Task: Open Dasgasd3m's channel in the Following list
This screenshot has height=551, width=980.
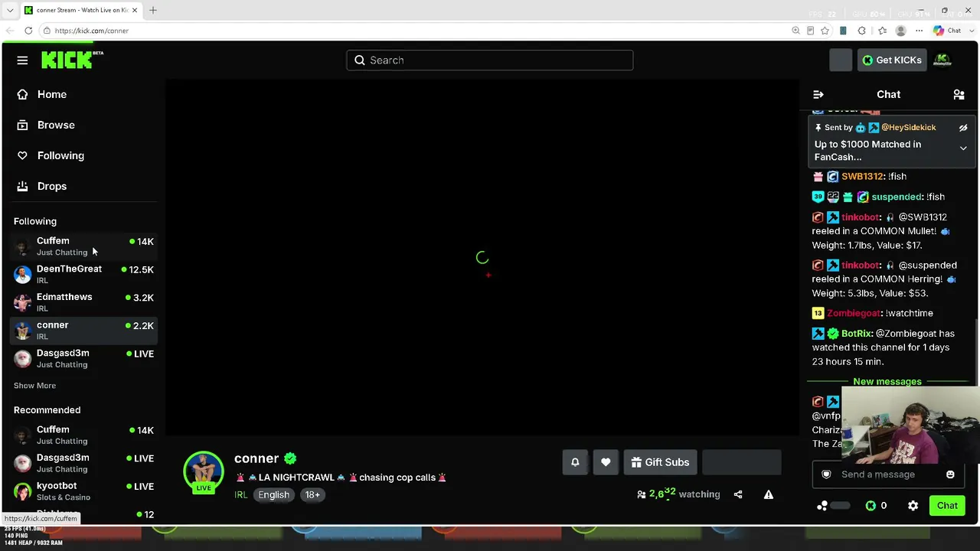Action: (x=84, y=358)
